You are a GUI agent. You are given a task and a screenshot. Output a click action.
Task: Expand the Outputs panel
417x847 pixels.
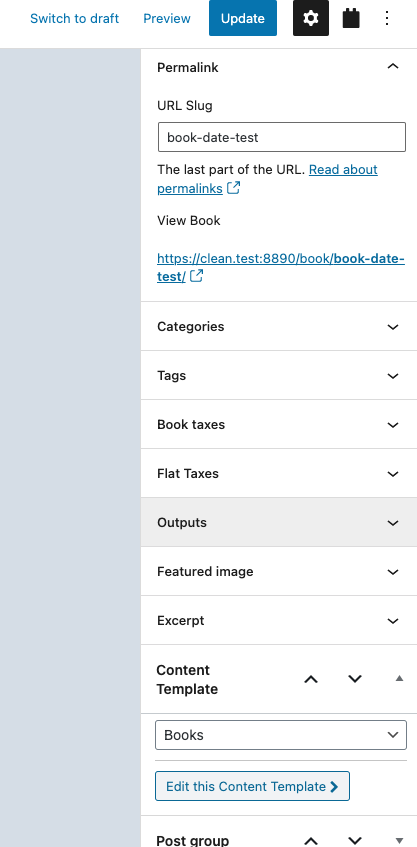(x=279, y=522)
